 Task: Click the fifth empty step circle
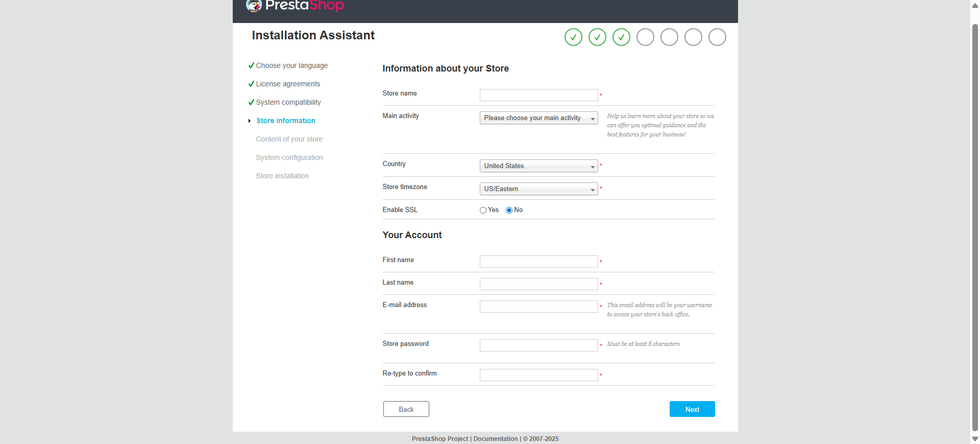[x=669, y=37]
